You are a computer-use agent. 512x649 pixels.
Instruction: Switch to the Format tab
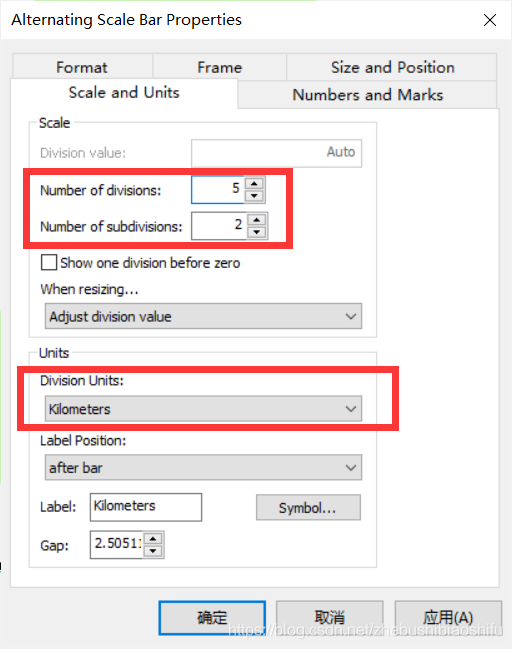[x=82, y=67]
